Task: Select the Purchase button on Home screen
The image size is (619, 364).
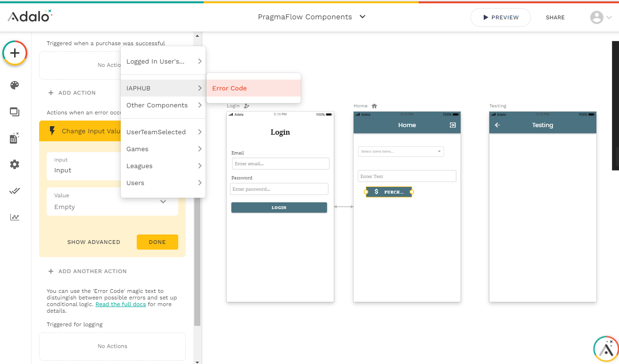Action: pyautogui.click(x=389, y=192)
